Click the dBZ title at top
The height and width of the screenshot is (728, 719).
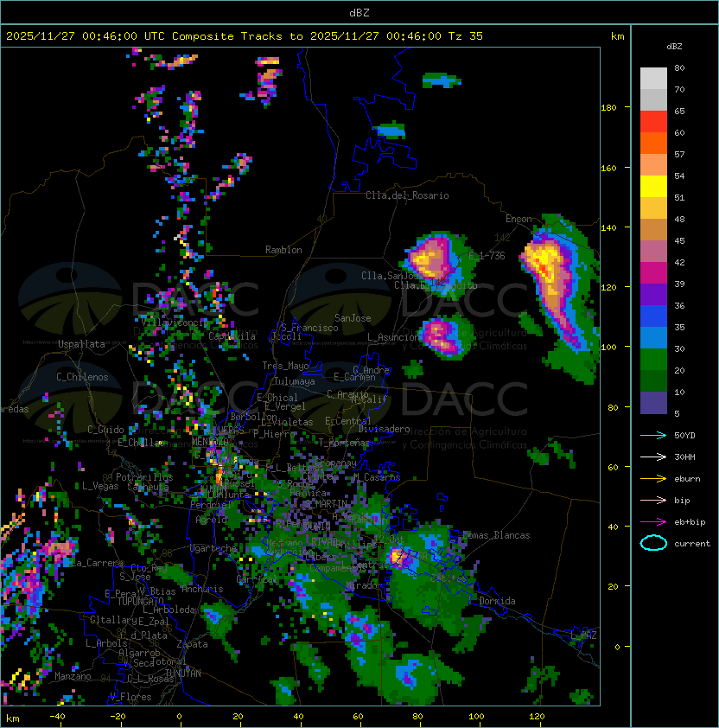tap(359, 13)
